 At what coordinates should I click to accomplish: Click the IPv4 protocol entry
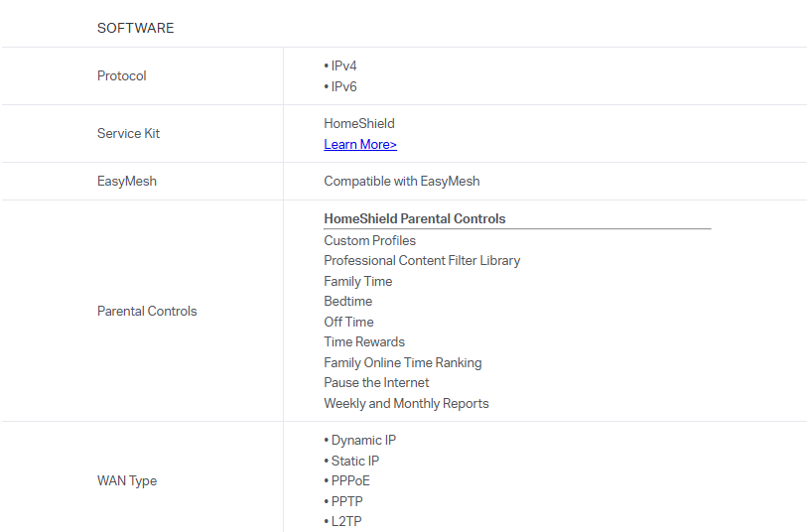point(343,66)
